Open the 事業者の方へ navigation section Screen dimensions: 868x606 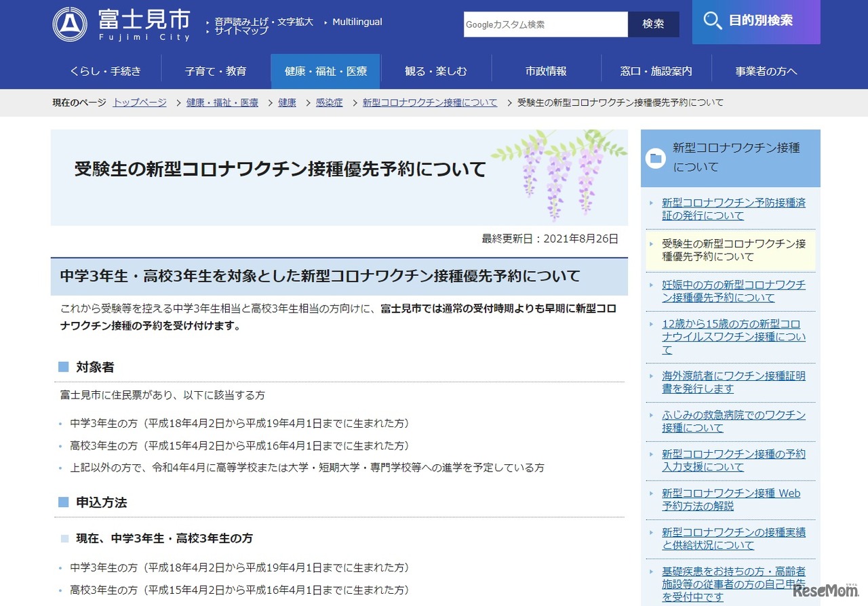pos(765,70)
